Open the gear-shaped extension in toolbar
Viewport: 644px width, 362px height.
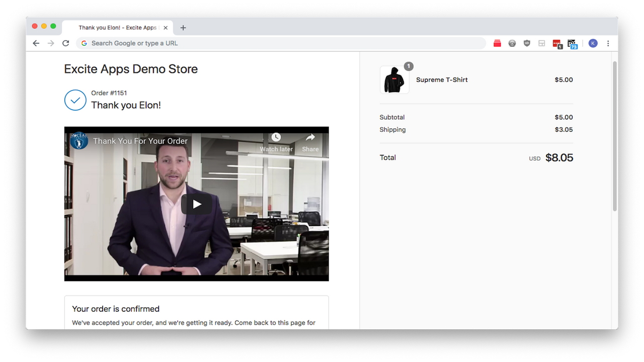point(512,43)
